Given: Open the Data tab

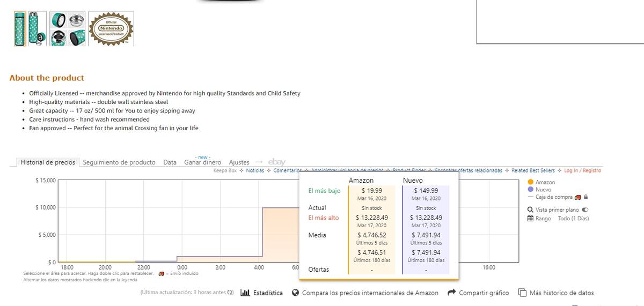Looking at the screenshot, I should 170,162.
